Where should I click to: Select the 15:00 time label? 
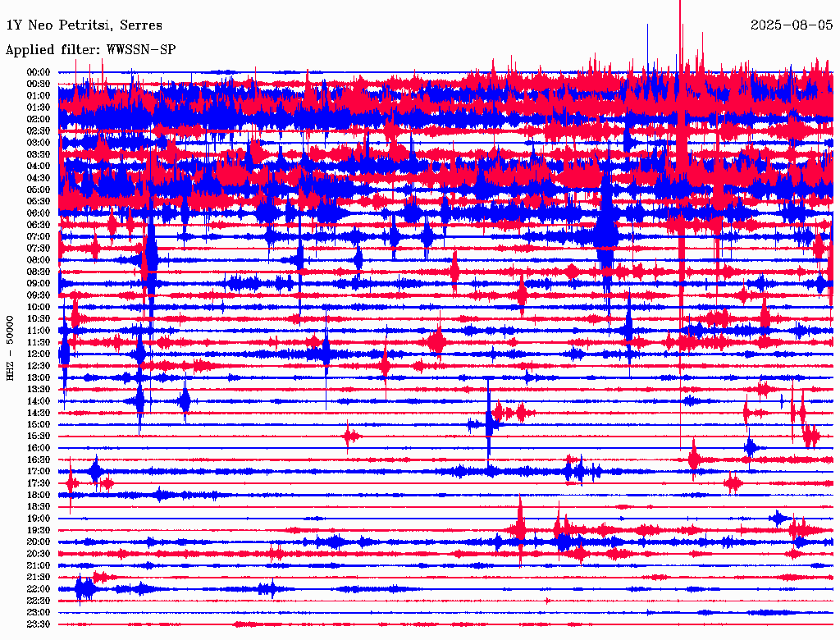pyautogui.click(x=39, y=424)
